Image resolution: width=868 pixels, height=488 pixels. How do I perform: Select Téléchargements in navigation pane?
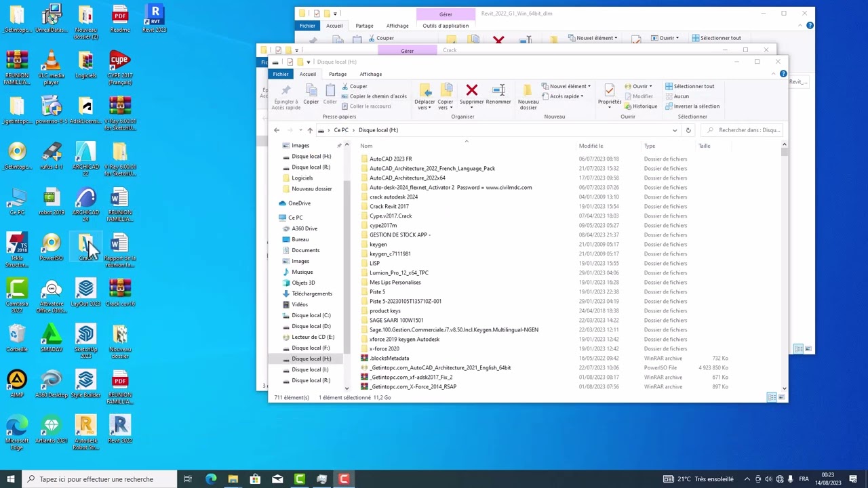click(312, 293)
